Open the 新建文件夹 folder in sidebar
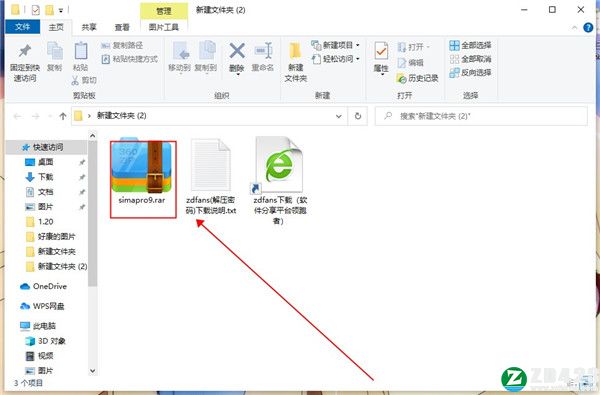Screen dimensions: 600x395 point(51,251)
